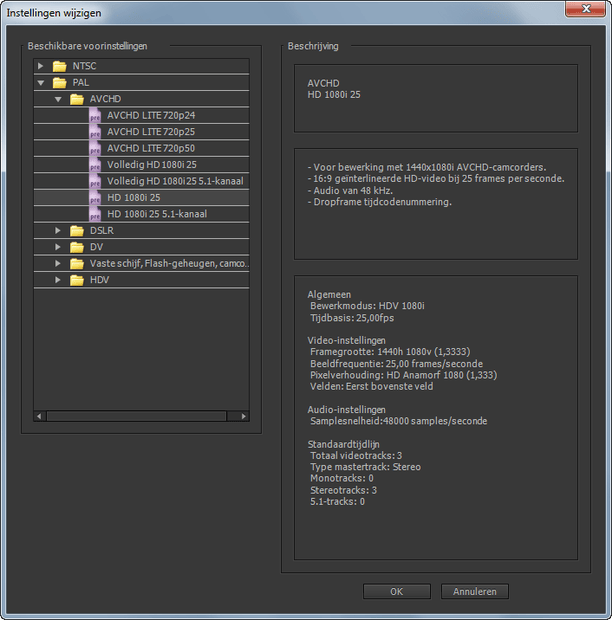Cancel with the Annuleren button
Image resolution: width=612 pixels, height=620 pixels.
tap(475, 592)
